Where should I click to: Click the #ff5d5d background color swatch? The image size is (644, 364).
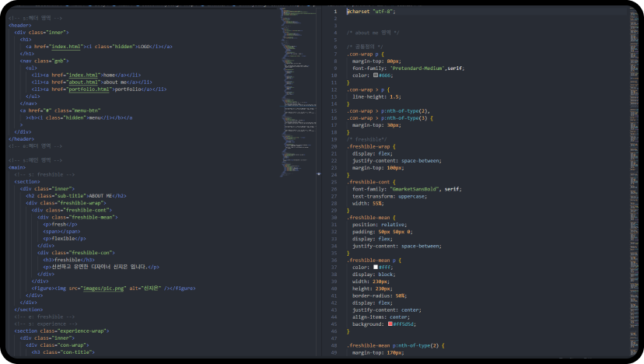click(x=390, y=324)
